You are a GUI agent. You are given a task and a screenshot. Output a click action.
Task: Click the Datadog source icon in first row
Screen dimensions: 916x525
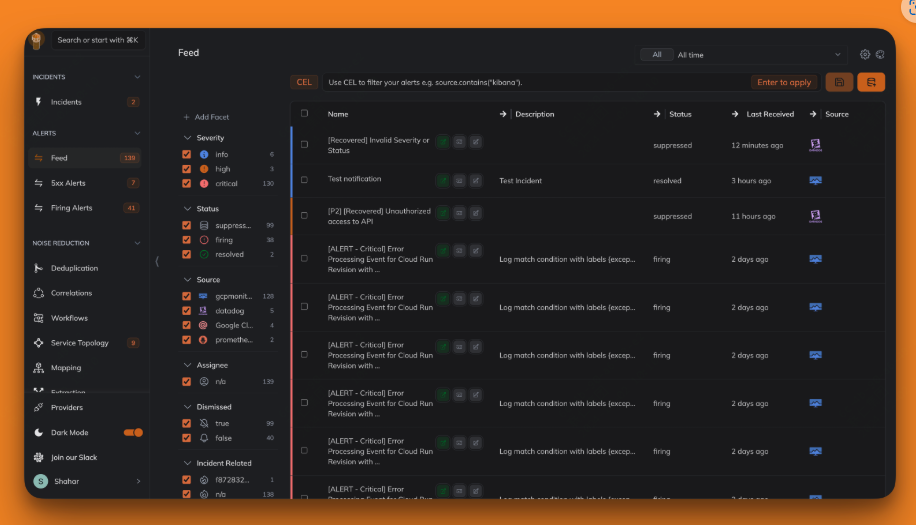(x=815, y=145)
